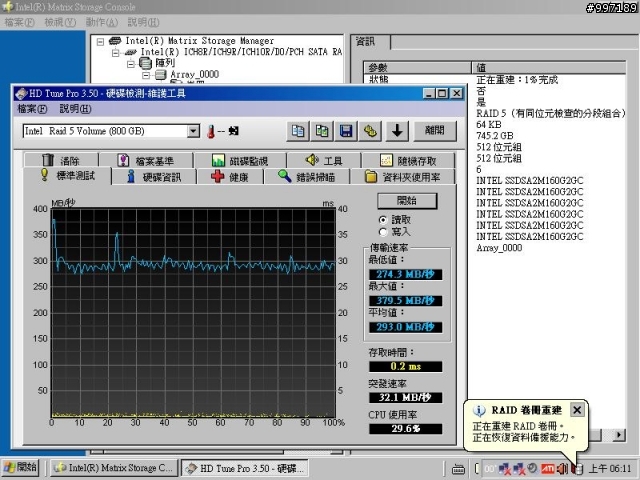
Task: Click the thermometer temperature indicator
Action: click(x=211, y=131)
